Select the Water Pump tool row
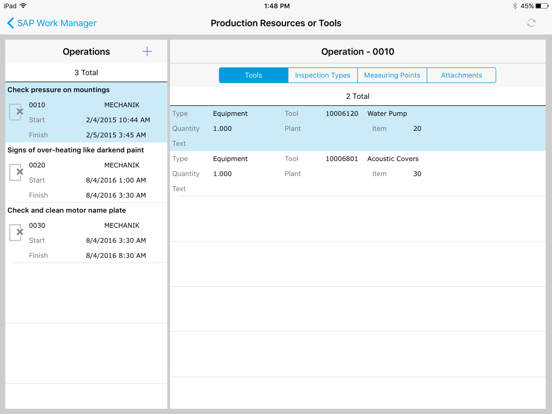 click(358, 128)
